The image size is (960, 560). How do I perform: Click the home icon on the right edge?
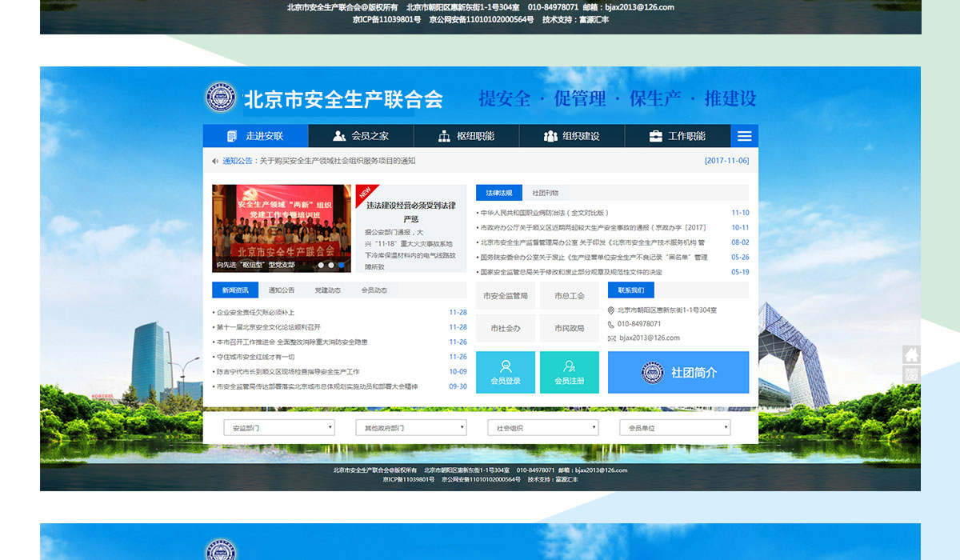pos(911,354)
